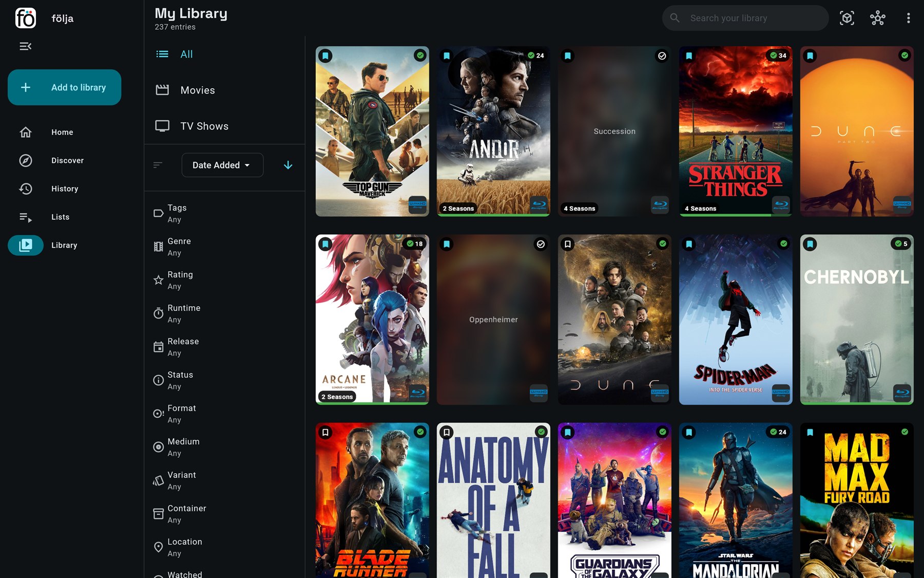The image size is (924, 578).
Task: Click the sort lines icon beside Date Added
Action: tap(158, 165)
